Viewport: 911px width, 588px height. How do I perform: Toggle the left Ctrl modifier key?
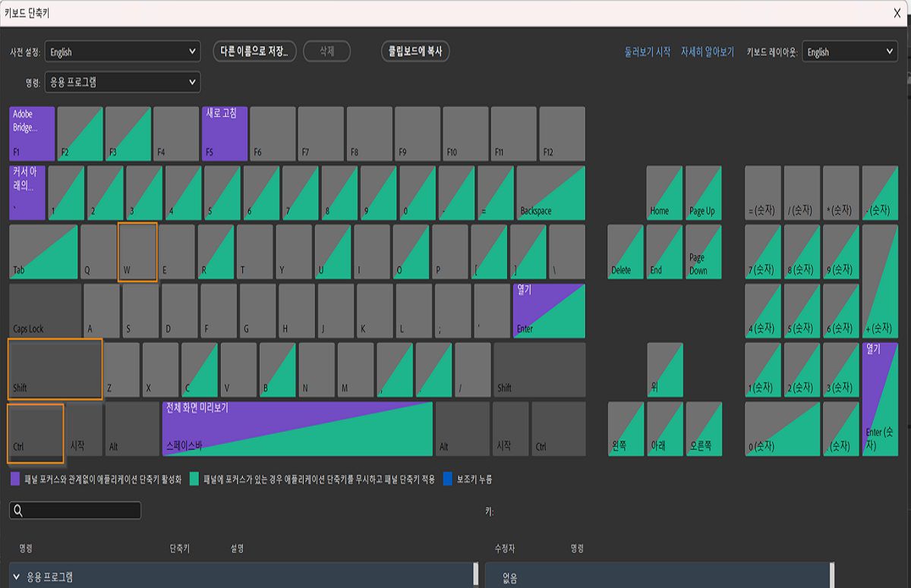(x=36, y=432)
